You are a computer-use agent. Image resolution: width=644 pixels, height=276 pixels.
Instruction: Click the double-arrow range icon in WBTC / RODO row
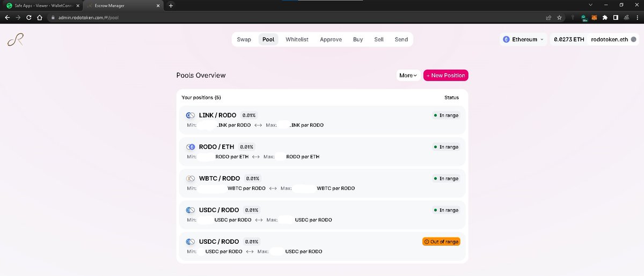tap(273, 188)
